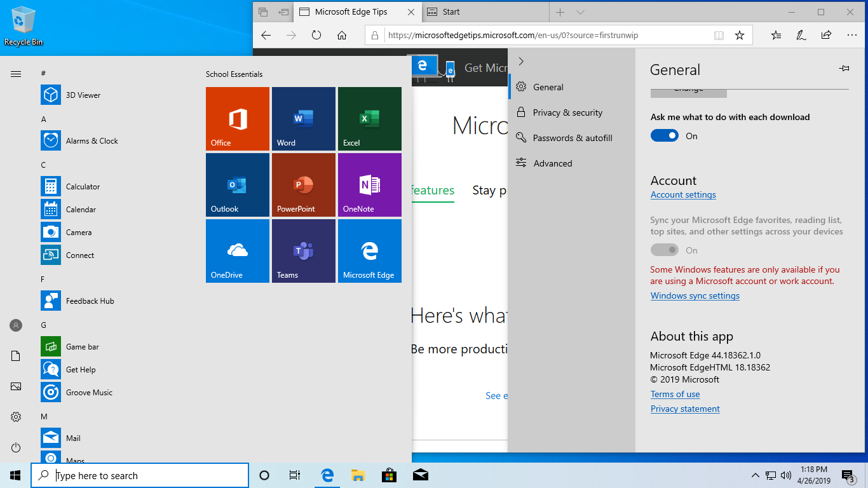The width and height of the screenshot is (868, 488).
Task: Launch the Teams tile
Action: point(304,251)
